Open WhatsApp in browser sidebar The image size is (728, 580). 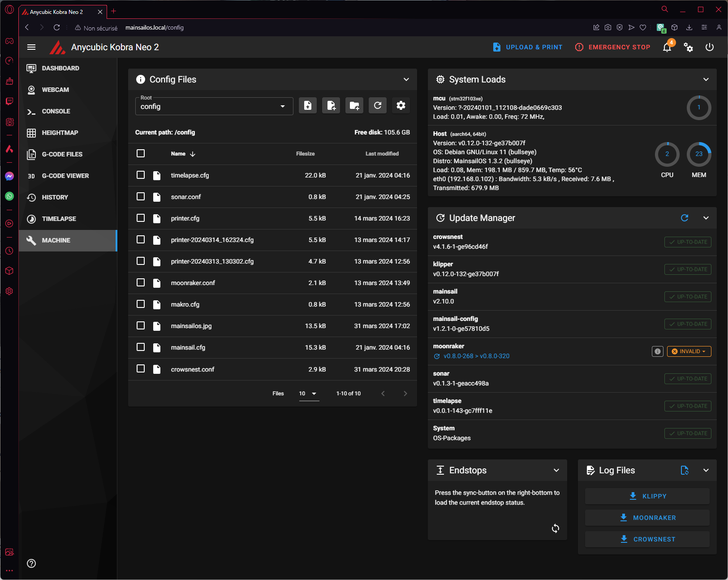coord(9,196)
